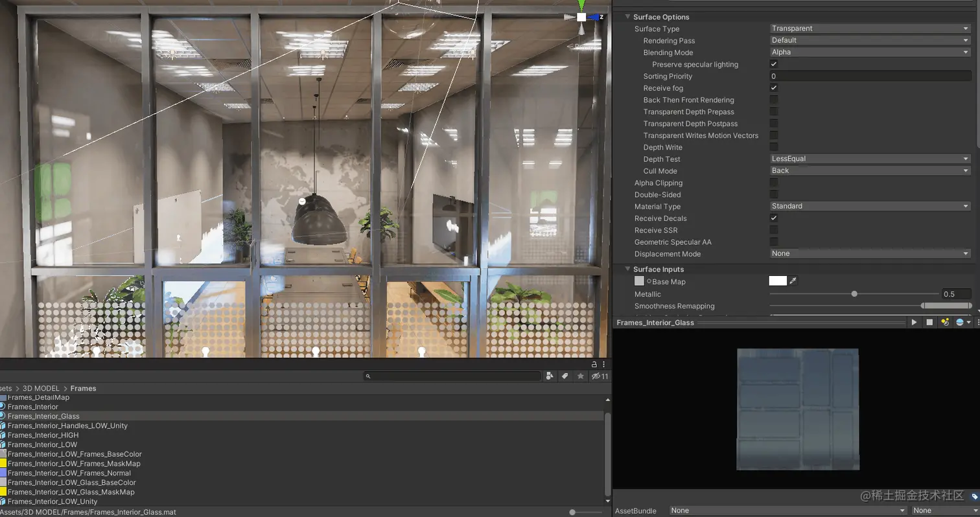Image resolution: width=980 pixels, height=517 pixels.
Task: Open Depth Test dropdown showing LessEqual
Action: coord(870,159)
